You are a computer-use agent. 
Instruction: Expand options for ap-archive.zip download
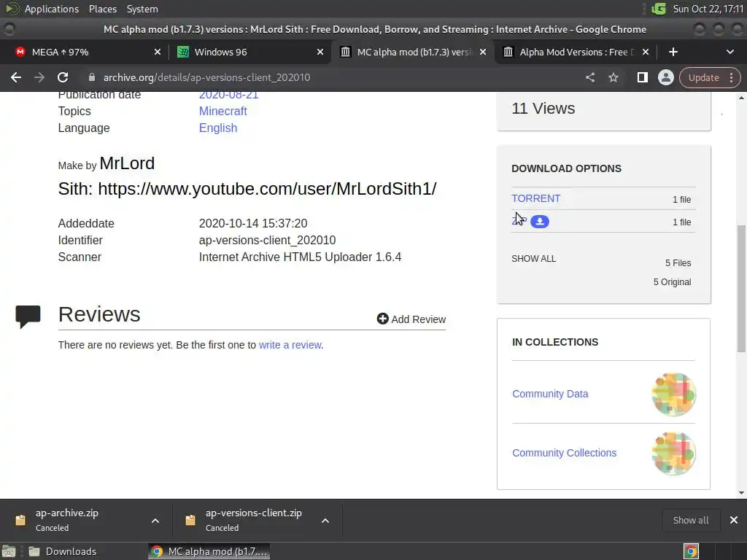(155, 521)
